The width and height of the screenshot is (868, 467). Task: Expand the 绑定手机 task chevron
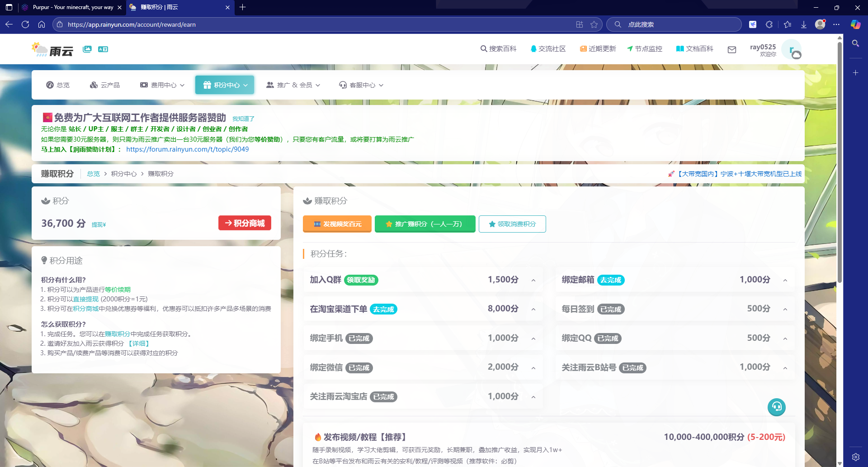[x=533, y=339]
